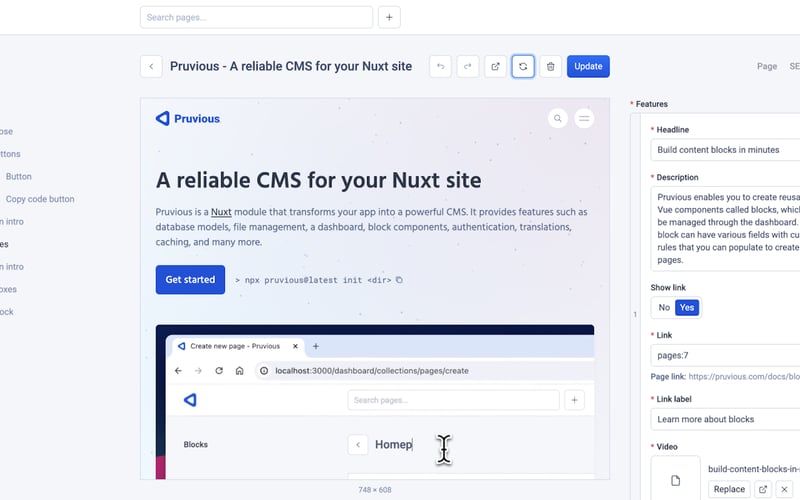
Task: Focus the Search pages input at top
Action: [x=256, y=17]
